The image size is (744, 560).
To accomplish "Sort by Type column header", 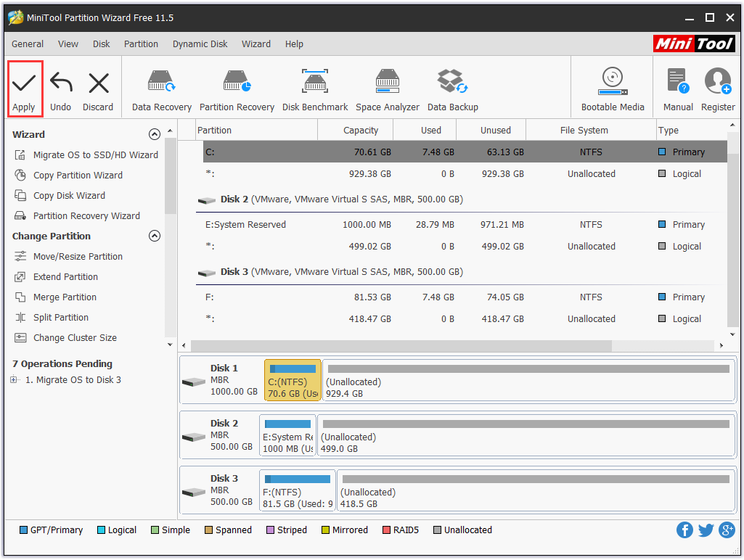I will coord(691,131).
